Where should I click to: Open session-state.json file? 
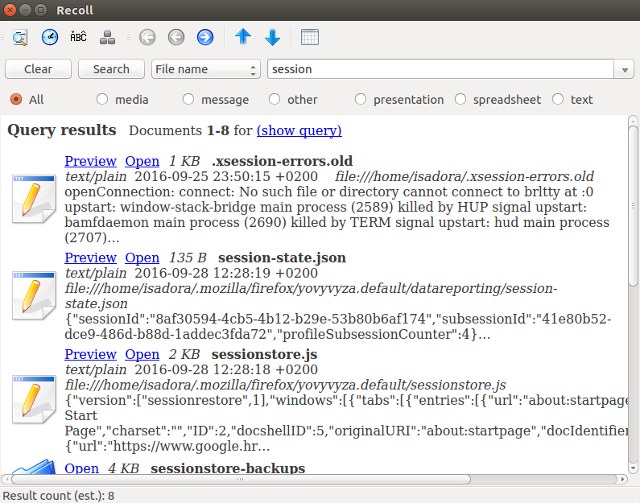[x=142, y=258]
